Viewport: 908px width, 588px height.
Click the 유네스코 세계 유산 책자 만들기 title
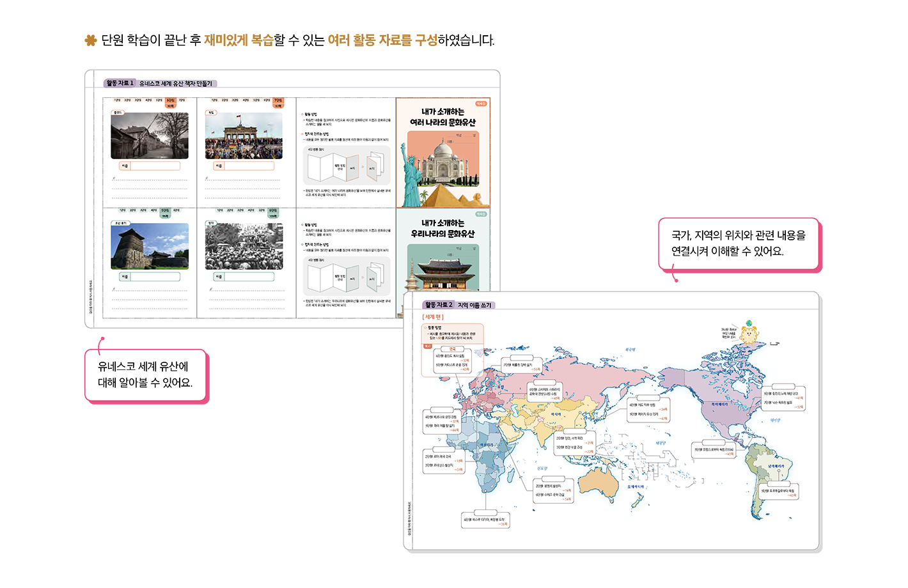(176, 84)
